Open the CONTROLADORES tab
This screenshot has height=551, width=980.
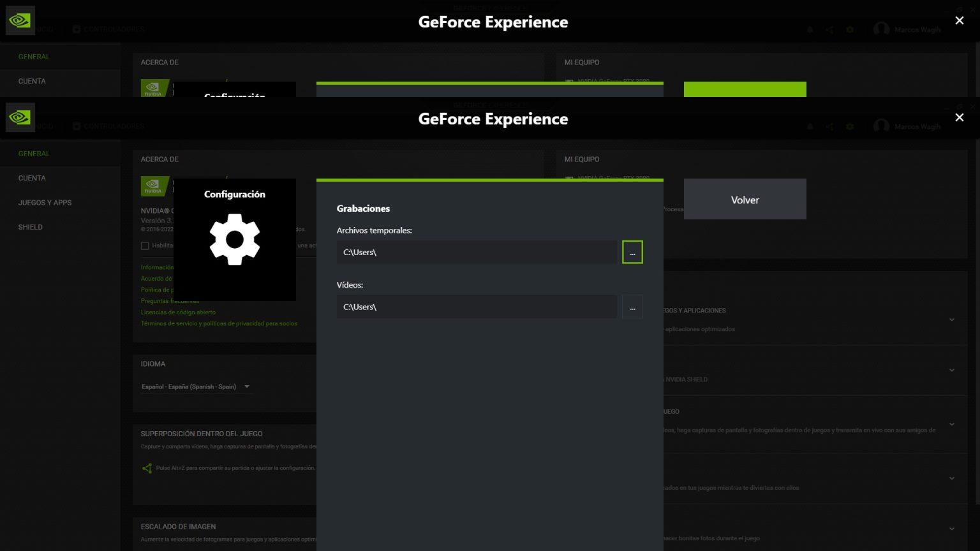tap(115, 126)
